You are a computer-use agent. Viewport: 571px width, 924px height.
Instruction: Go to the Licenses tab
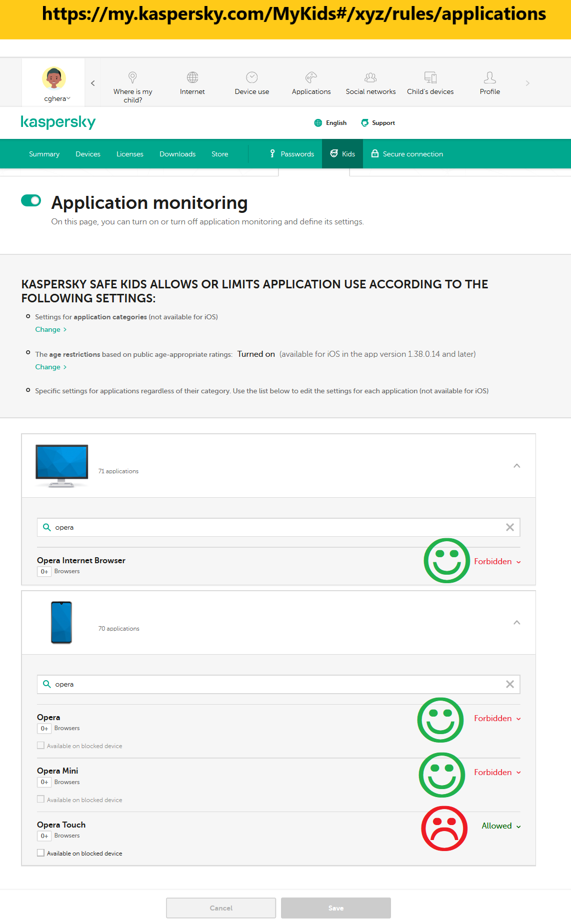click(x=130, y=154)
